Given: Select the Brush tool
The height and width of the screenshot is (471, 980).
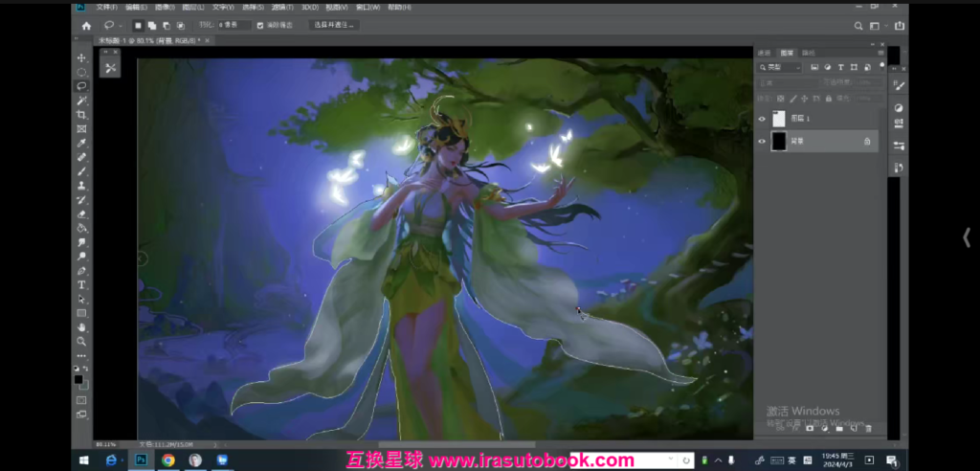Looking at the screenshot, I should coord(81,171).
